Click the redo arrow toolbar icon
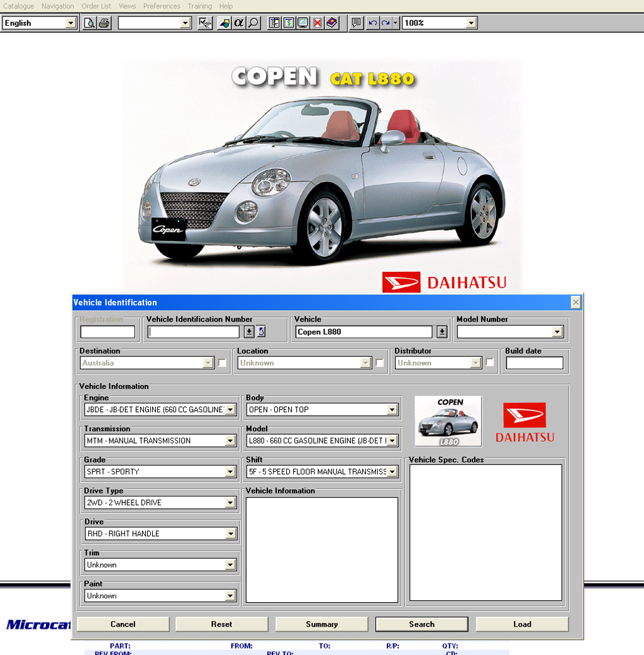 [x=386, y=23]
